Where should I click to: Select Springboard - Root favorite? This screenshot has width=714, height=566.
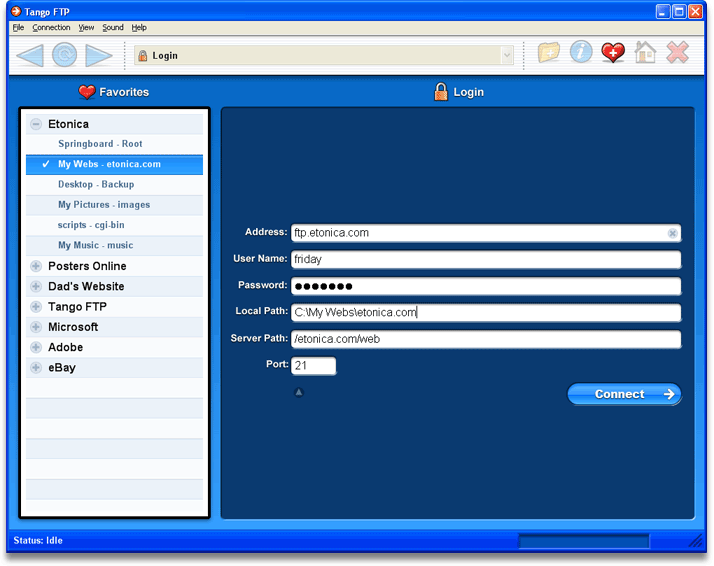(x=114, y=144)
